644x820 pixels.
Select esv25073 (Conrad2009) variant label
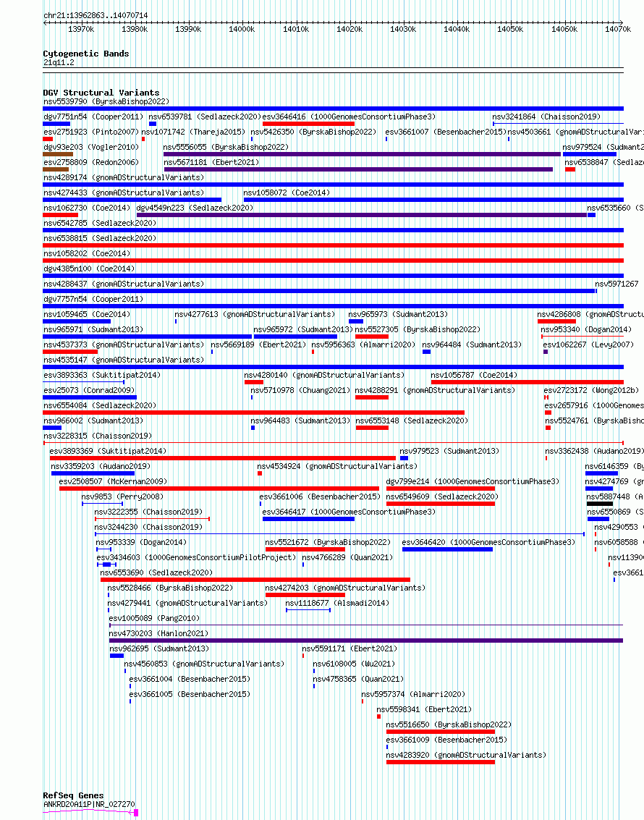[x=89, y=389]
